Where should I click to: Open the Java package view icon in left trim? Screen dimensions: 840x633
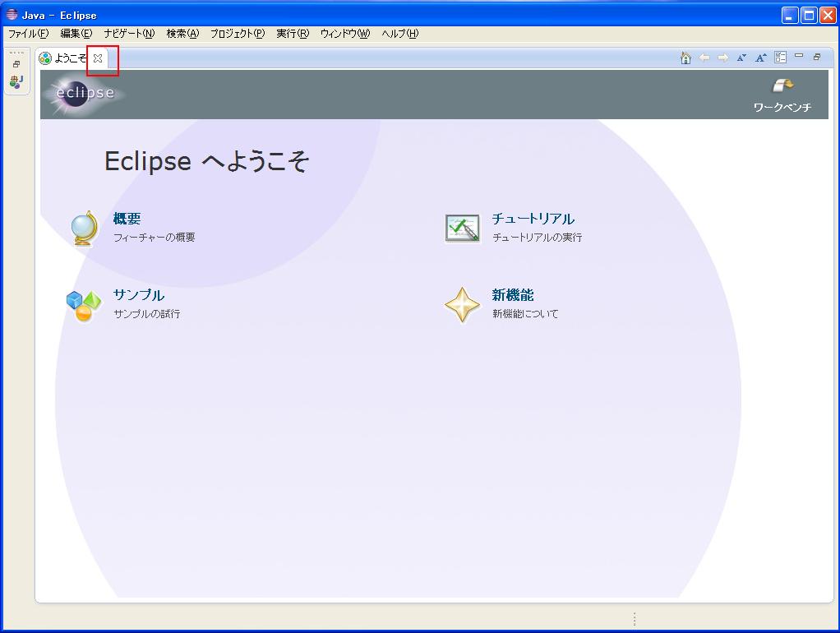(x=16, y=81)
